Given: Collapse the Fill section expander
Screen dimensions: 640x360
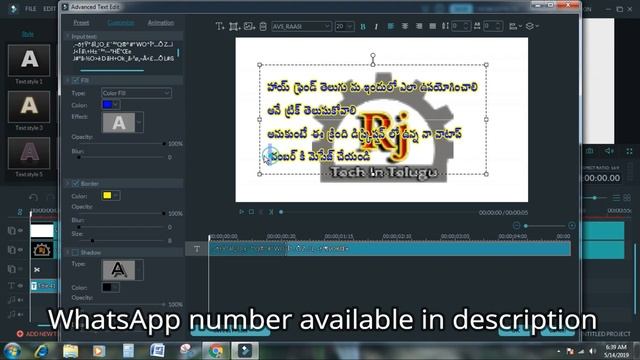Looking at the screenshot, I should pos(67,80).
